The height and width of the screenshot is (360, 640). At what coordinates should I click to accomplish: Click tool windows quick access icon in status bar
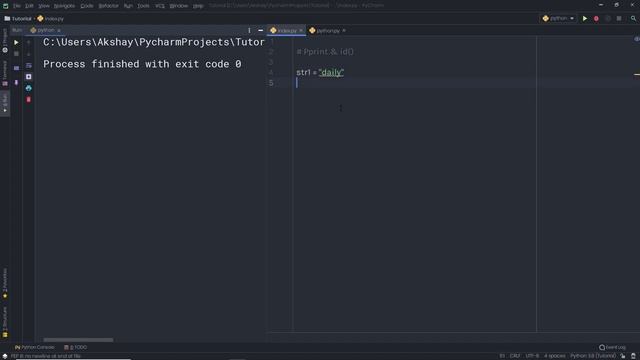coord(4,356)
